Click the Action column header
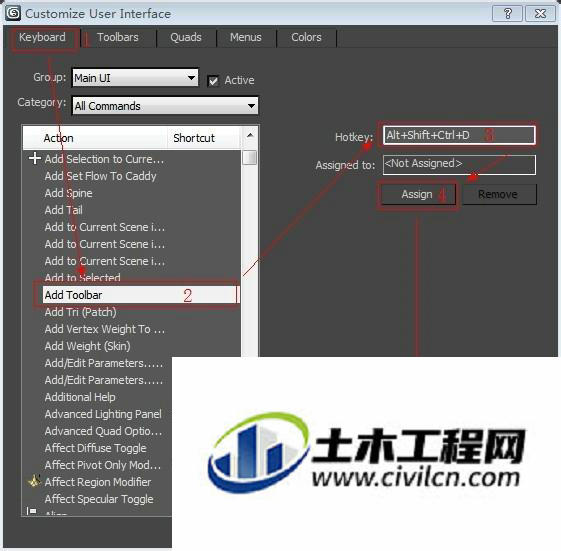The height and width of the screenshot is (551, 561). tap(95, 138)
